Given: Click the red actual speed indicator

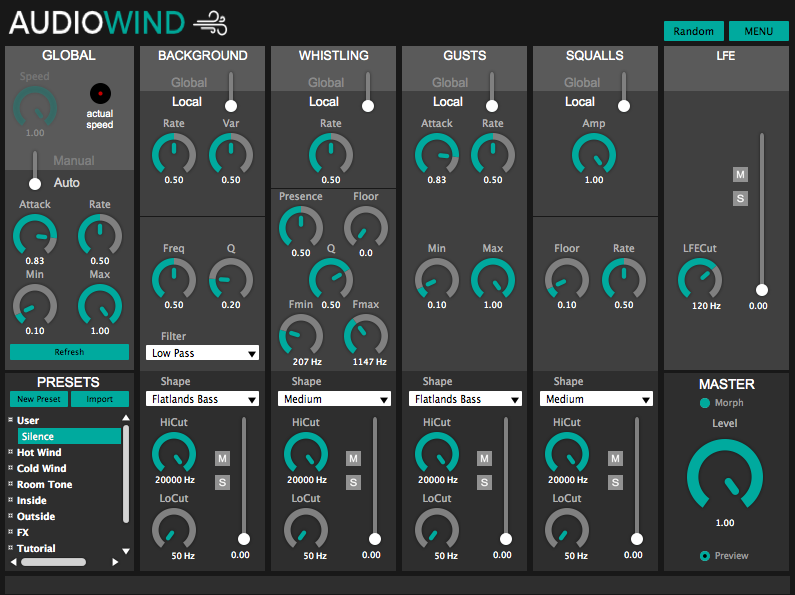Looking at the screenshot, I should click(100, 93).
